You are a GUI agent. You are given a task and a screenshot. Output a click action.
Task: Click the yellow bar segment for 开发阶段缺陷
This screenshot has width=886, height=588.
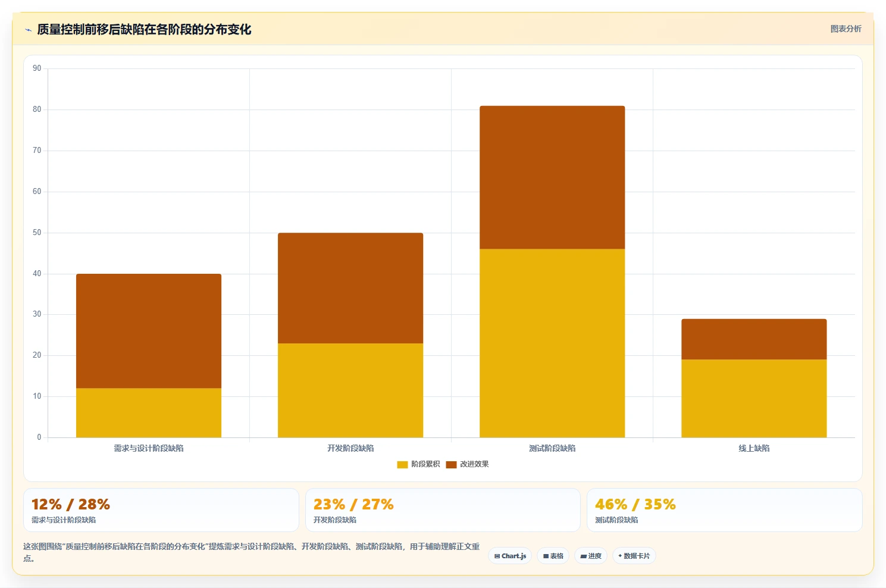coord(350,390)
